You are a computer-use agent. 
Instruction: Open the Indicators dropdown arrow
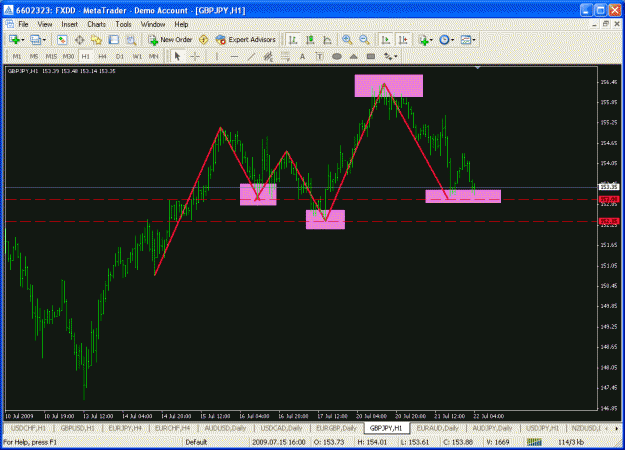[431, 40]
